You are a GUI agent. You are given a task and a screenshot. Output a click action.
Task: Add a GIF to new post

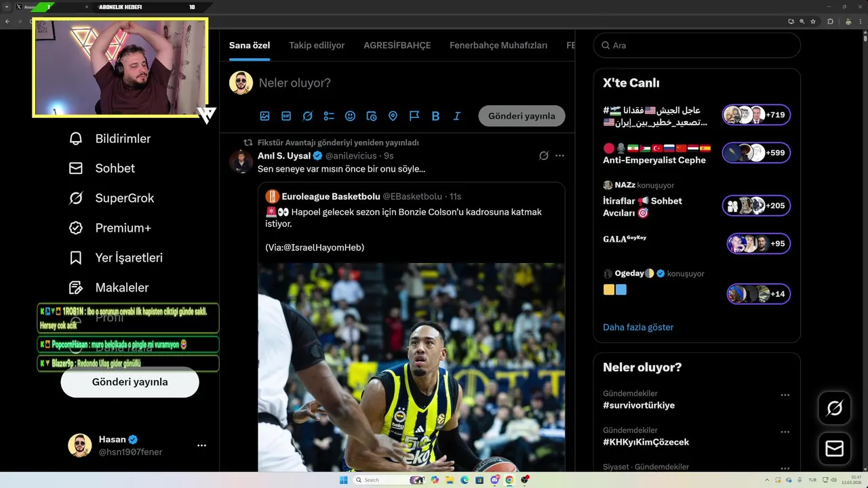tap(286, 116)
